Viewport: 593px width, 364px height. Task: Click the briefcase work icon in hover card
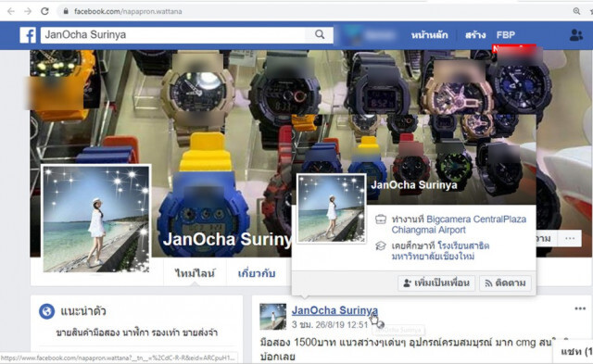point(381,220)
